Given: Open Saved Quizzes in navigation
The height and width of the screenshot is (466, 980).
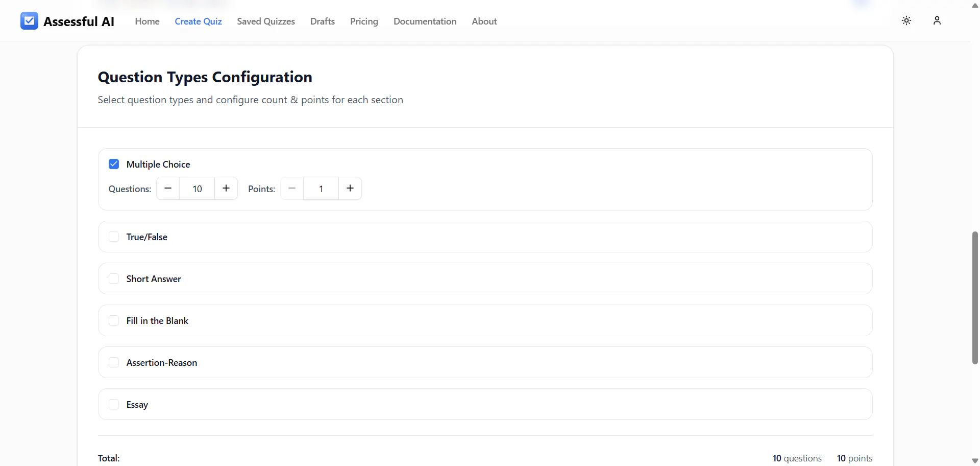Looking at the screenshot, I should point(266,21).
